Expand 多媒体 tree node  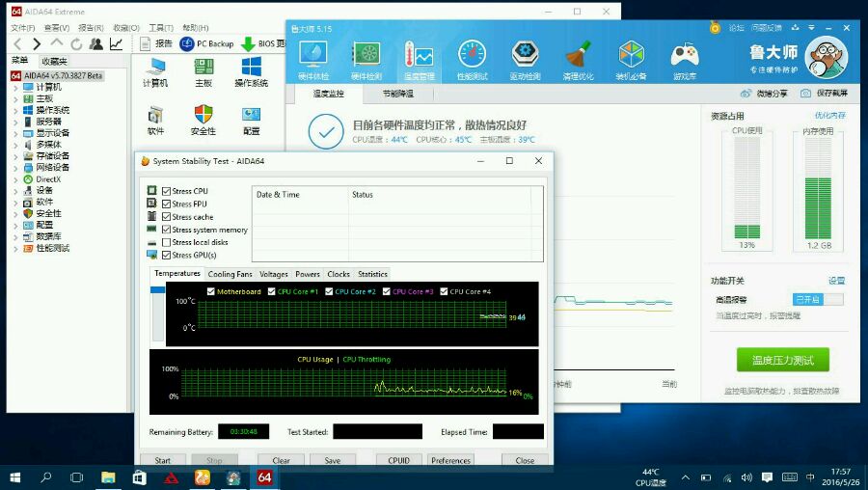click(15, 145)
